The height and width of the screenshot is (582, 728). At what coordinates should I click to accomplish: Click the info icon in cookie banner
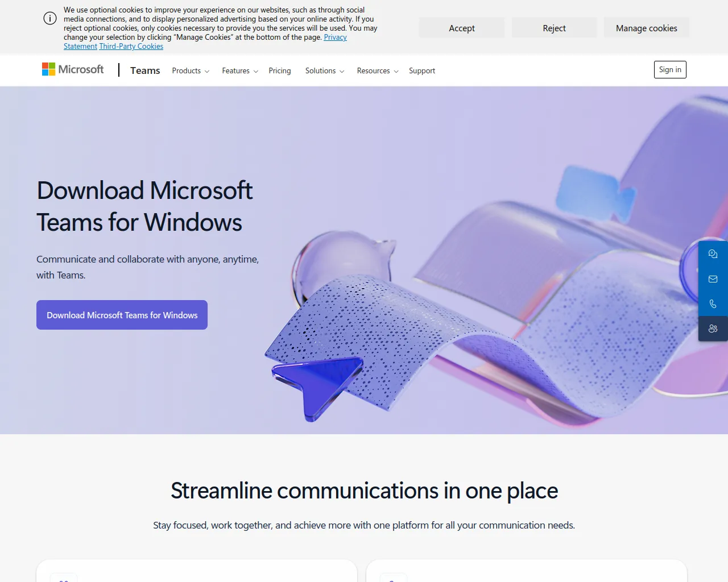50,18
